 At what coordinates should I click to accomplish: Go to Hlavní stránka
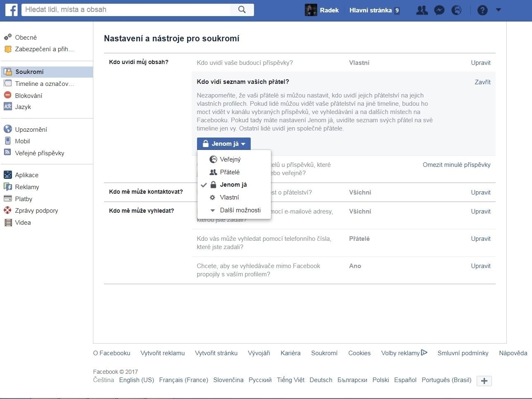click(370, 10)
